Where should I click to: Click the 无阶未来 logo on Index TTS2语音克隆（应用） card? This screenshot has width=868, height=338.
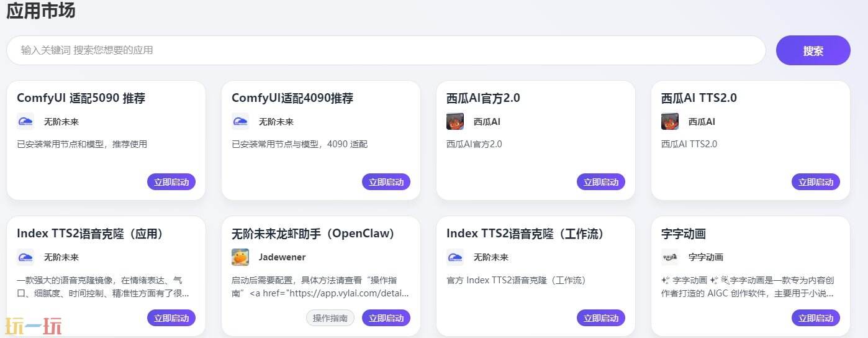(x=25, y=257)
